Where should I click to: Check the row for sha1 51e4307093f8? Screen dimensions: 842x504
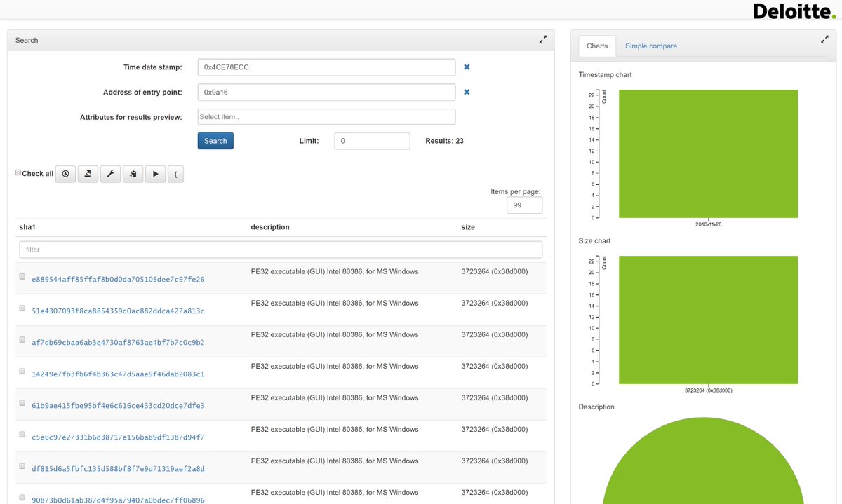22,308
